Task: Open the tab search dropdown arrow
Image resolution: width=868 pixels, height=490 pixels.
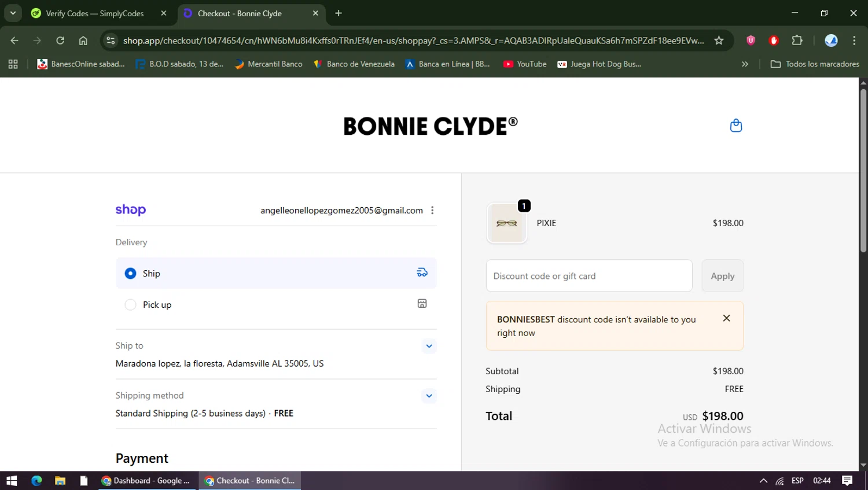Action: point(13,13)
